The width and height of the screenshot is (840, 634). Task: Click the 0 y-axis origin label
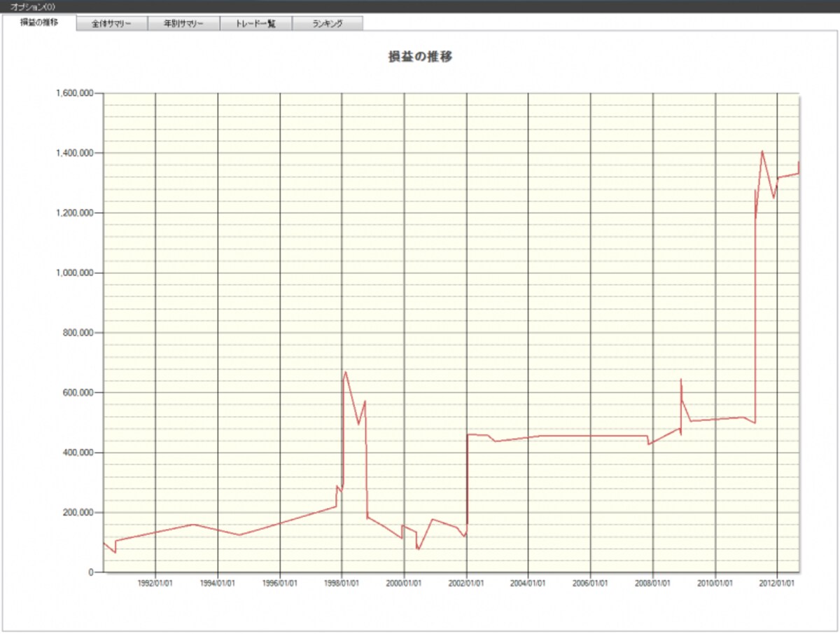click(x=91, y=572)
